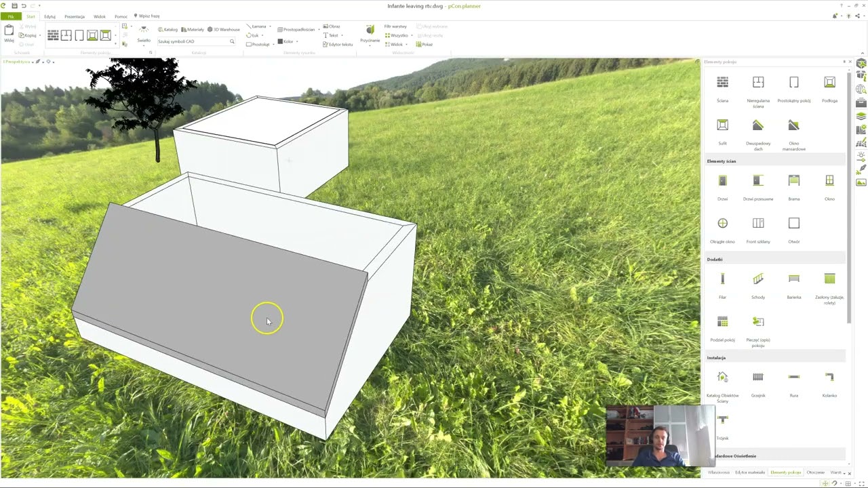Add a Barierka railing element

793,285
